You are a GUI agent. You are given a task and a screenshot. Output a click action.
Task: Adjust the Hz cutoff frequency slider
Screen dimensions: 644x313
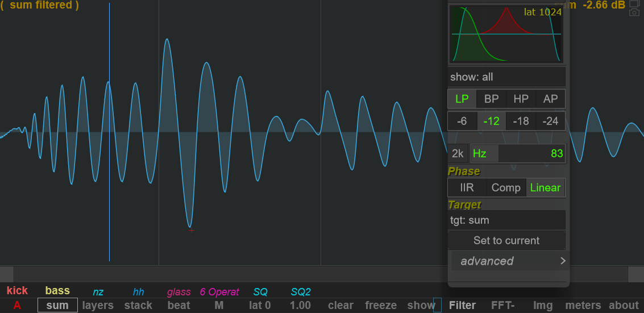(x=517, y=153)
